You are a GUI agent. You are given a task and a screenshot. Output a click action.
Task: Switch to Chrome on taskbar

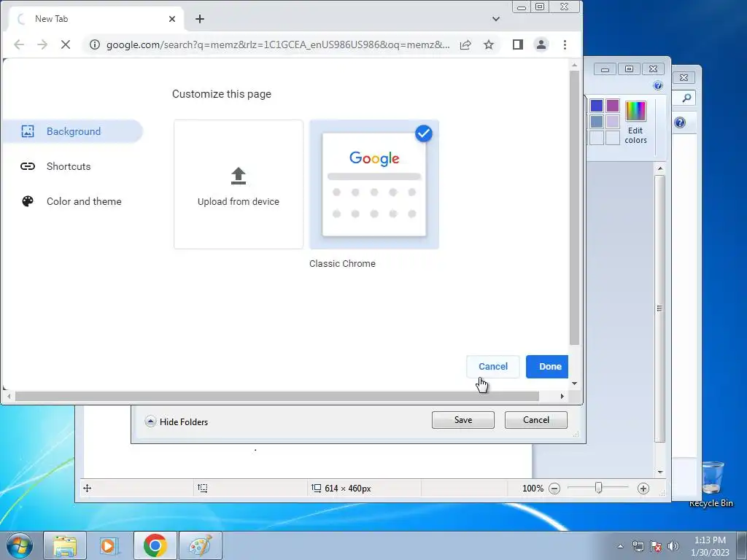[155, 545]
